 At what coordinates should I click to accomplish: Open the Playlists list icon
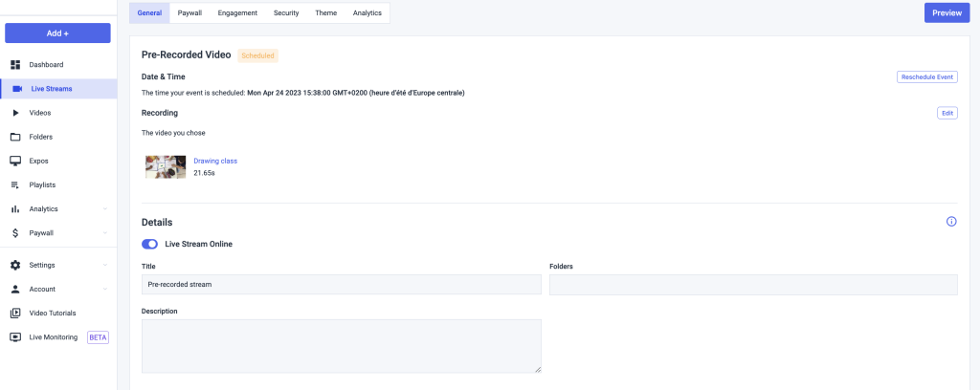15,185
